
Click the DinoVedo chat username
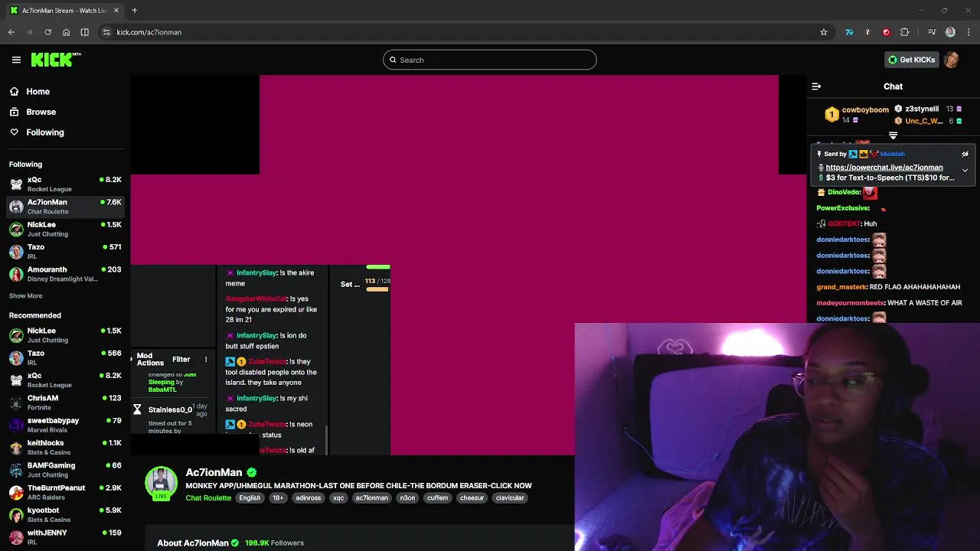click(844, 192)
